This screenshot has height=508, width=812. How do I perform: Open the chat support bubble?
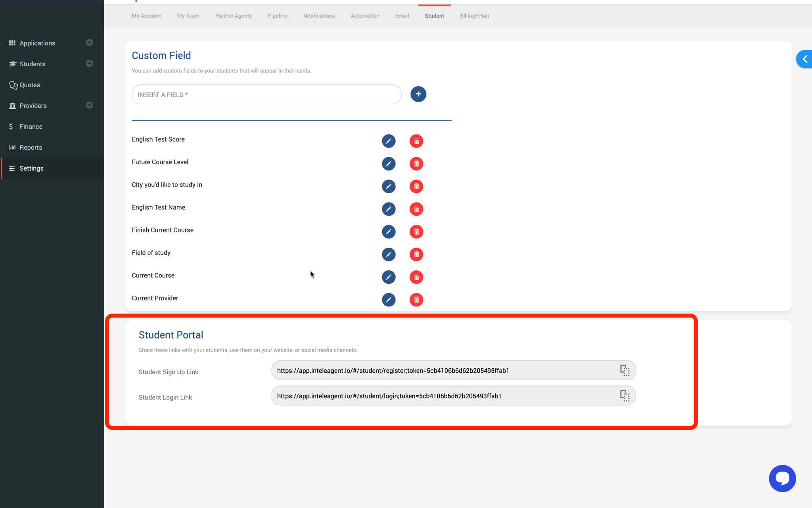(x=782, y=478)
